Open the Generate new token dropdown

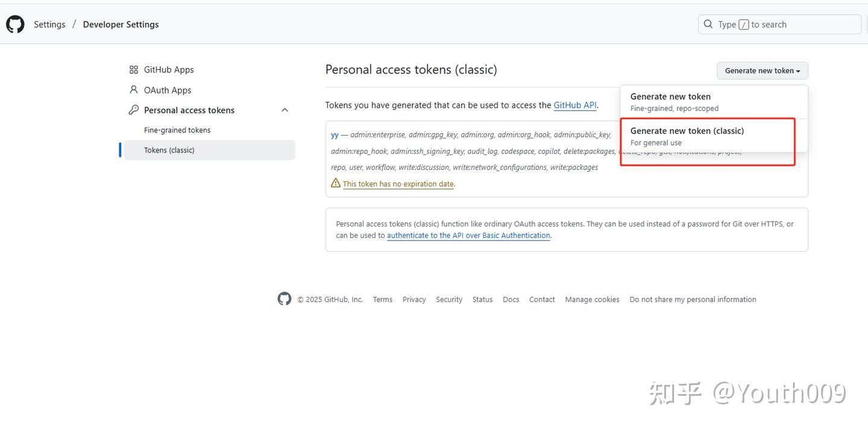(x=762, y=70)
